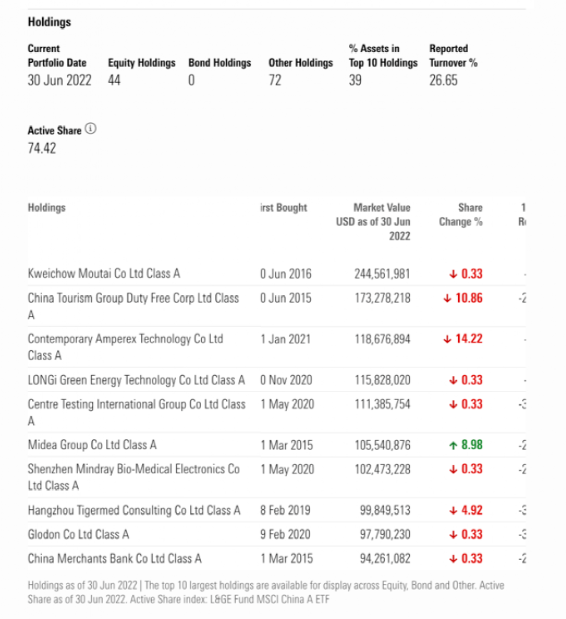The height and width of the screenshot is (619, 566).
Task: Open Centre Testing International Group holding
Action: click(x=137, y=412)
